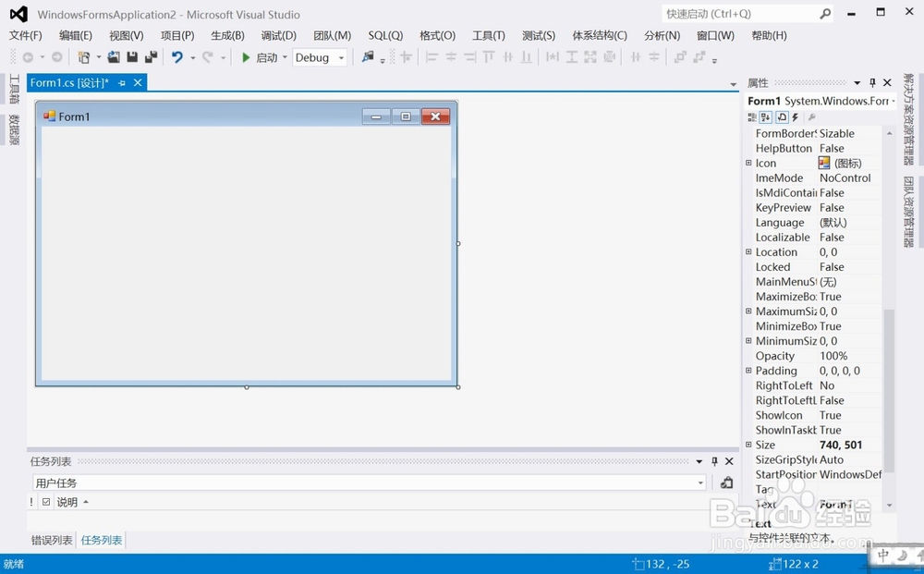Click the Quick Launch search magnifier icon
The image size is (924, 574).
pyautogui.click(x=825, y=14)
